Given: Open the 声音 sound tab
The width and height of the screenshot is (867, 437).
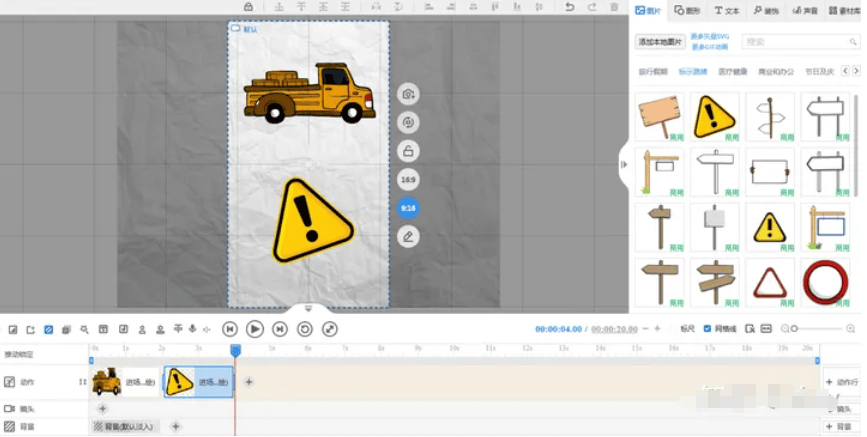Looking at the screenshot, I should [805, 11].
